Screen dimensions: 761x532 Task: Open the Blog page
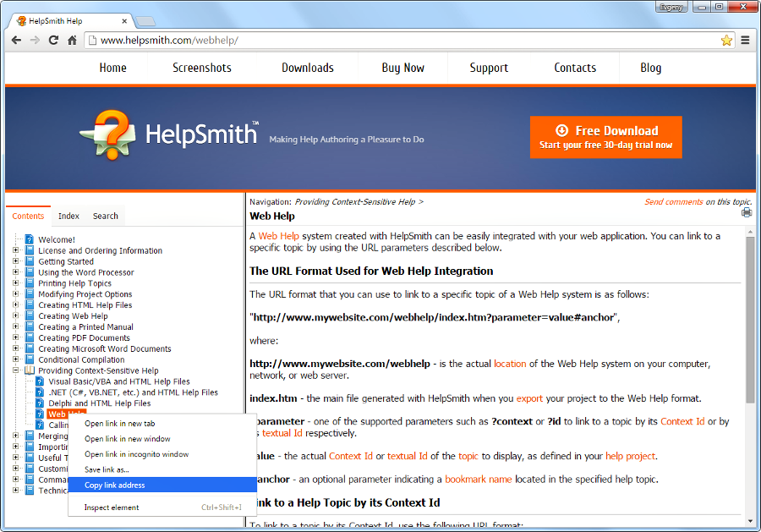point(651,68)
